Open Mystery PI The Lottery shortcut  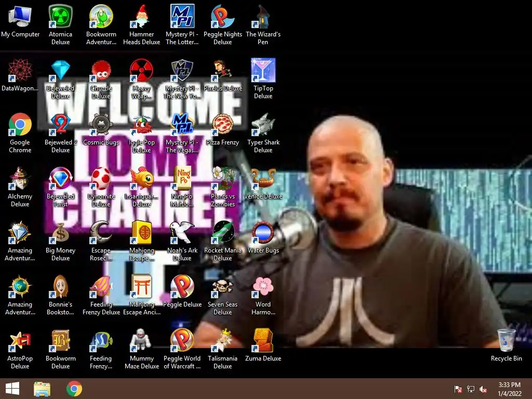coord(182,24)
